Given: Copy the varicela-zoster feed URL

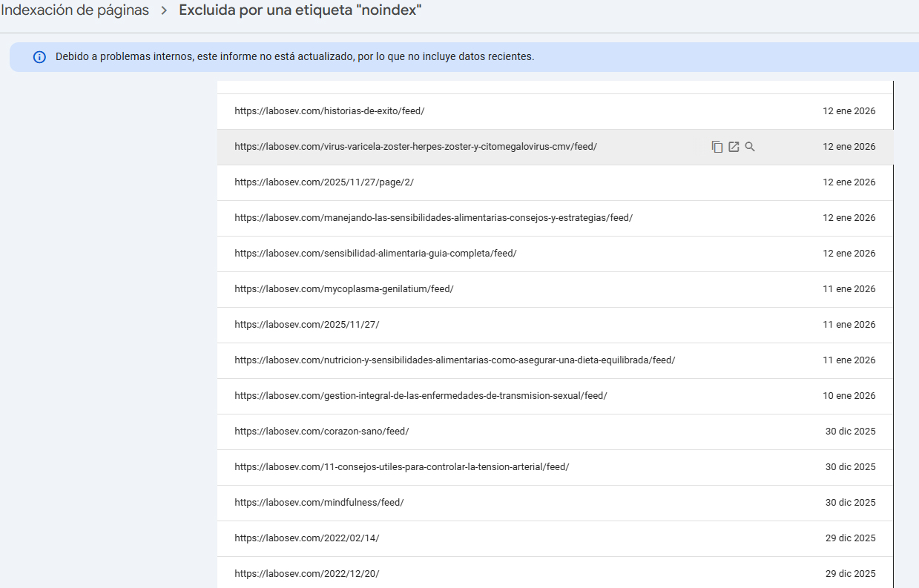Looking at the screenshot, I should [x=717, y=147].
